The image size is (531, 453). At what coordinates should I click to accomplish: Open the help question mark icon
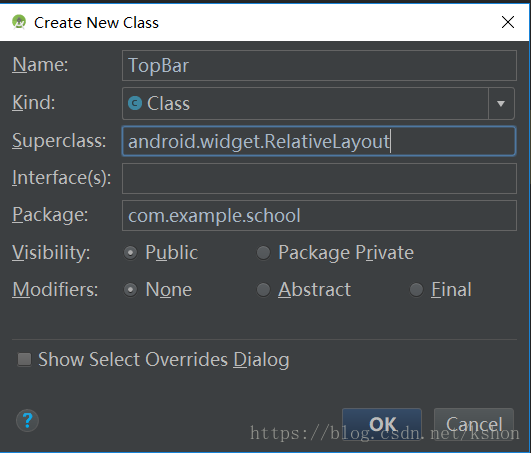pyautogui.click(x=27, y=420)
